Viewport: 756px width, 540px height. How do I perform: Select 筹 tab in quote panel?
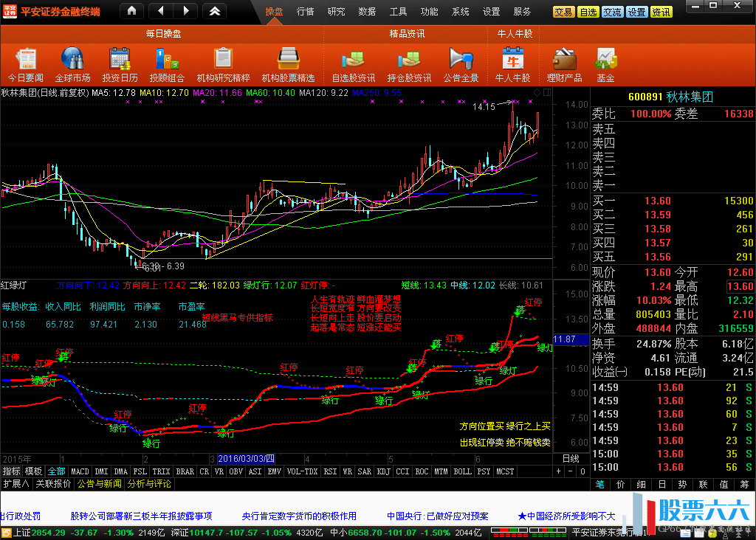tap(744, 485)
